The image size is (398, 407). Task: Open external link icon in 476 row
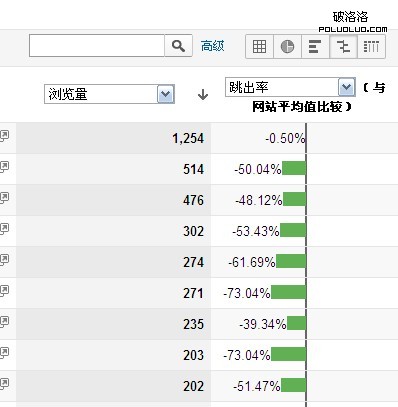point(4,198)
